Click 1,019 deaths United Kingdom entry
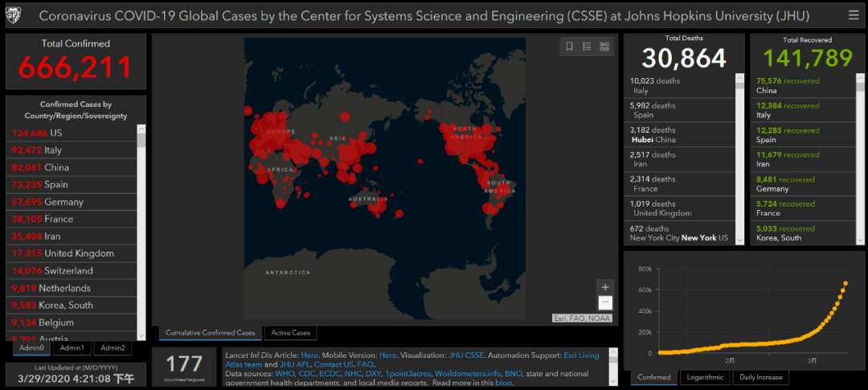Image resolution: width=868 pixels, height=390 pixels. coord(679,207)
